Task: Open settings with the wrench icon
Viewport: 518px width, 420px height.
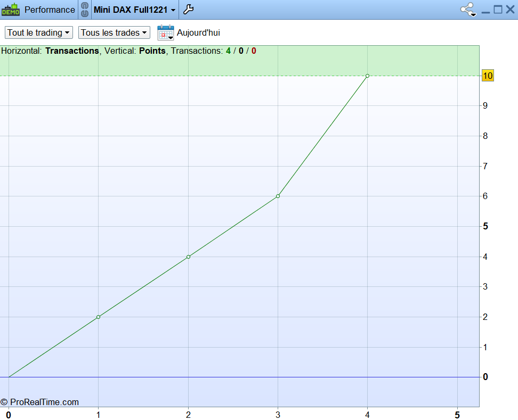Action: coord(188,10)
